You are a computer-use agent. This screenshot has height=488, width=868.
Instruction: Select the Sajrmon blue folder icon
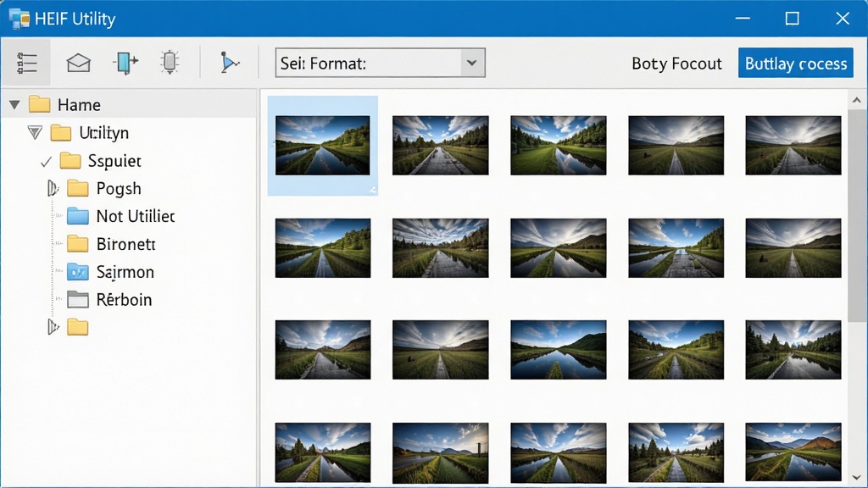tap(77, 272)
